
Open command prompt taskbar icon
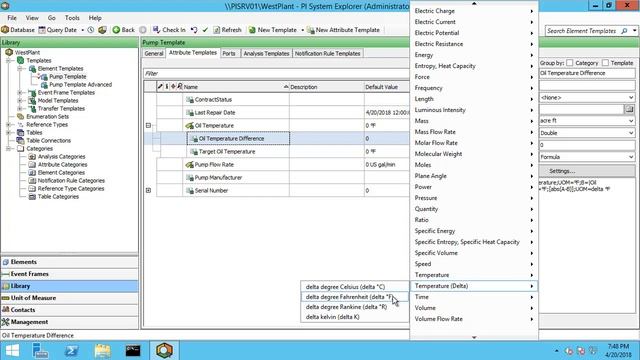133,351
